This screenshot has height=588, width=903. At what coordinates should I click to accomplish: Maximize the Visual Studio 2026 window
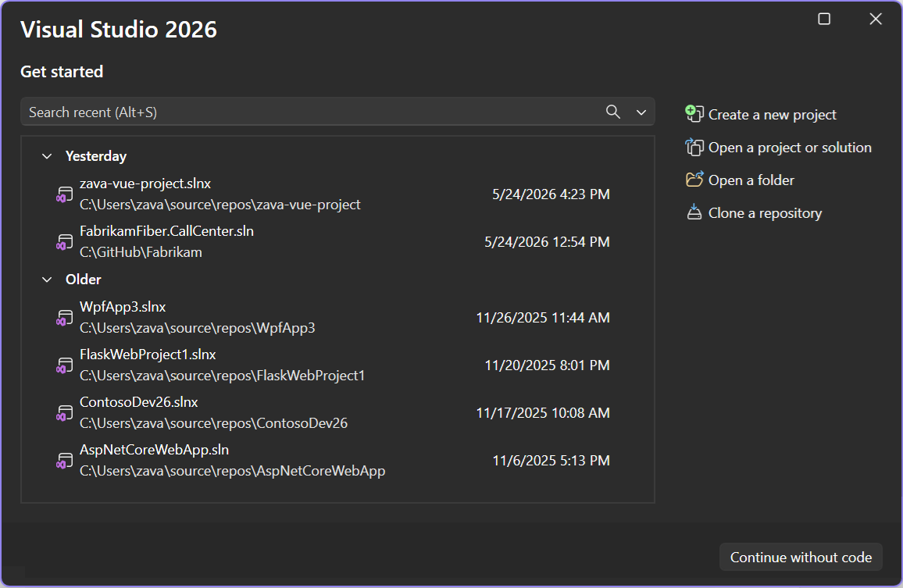[x=824, y=19]
